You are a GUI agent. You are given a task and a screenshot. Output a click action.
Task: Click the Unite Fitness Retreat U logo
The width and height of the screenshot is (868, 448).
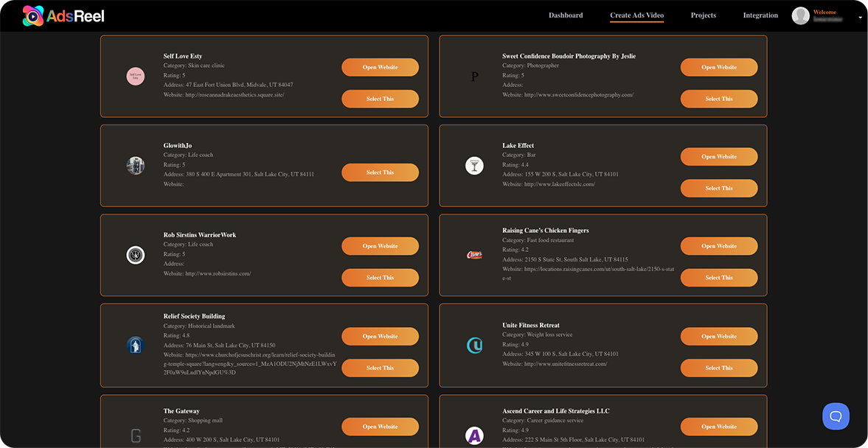point(474,345)
